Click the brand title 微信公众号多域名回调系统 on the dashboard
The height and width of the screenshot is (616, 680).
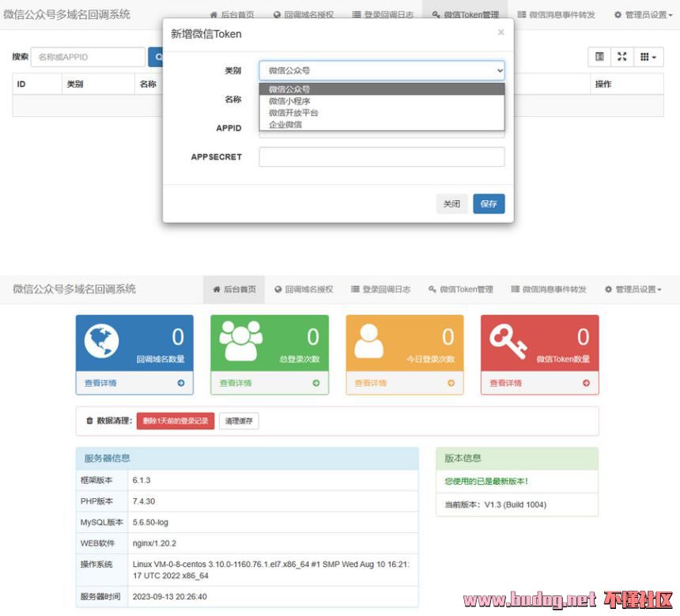(x=74, y=289)
